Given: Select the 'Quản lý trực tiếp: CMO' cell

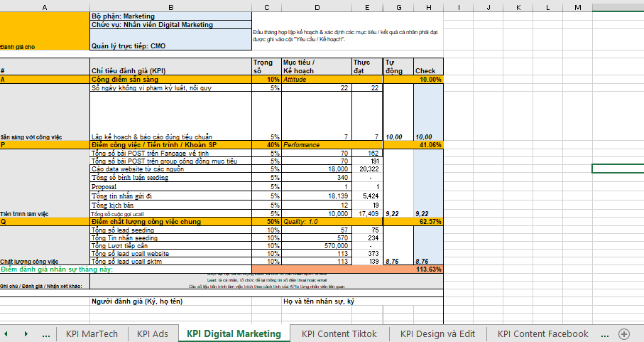Looking at the screenshot, I should [x=170, y=45].
